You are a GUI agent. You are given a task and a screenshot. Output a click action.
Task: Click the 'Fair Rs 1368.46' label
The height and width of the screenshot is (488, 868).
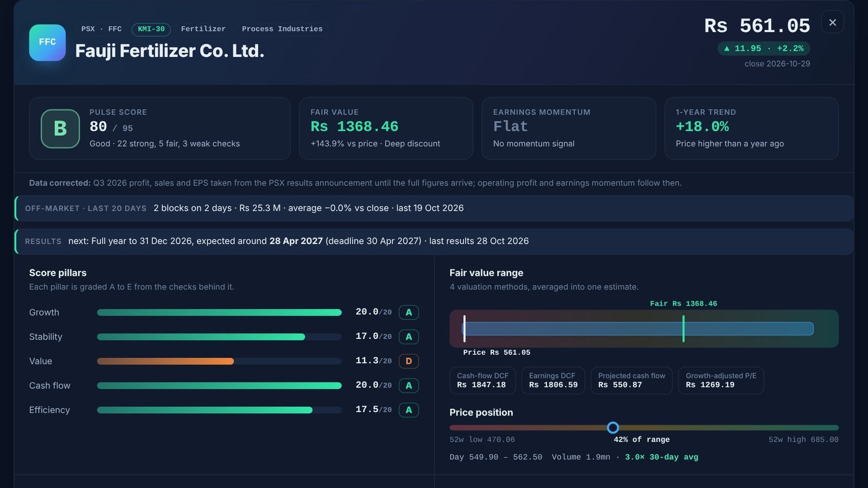[684, 304]
